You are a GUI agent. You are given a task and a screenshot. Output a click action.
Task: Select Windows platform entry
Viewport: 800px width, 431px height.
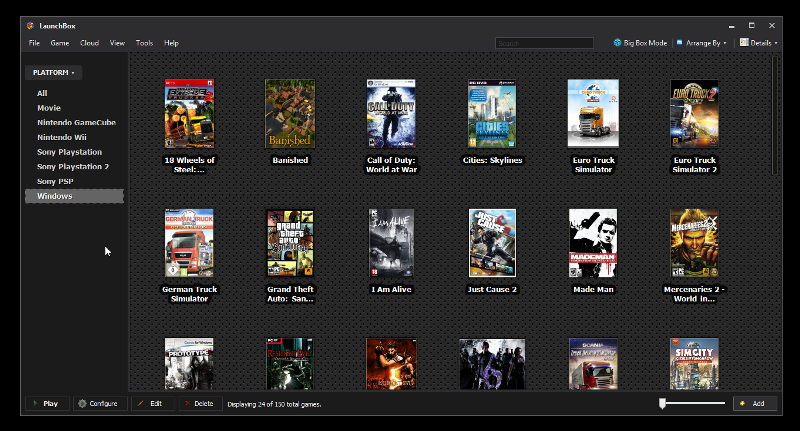click(x=74, y=196)
